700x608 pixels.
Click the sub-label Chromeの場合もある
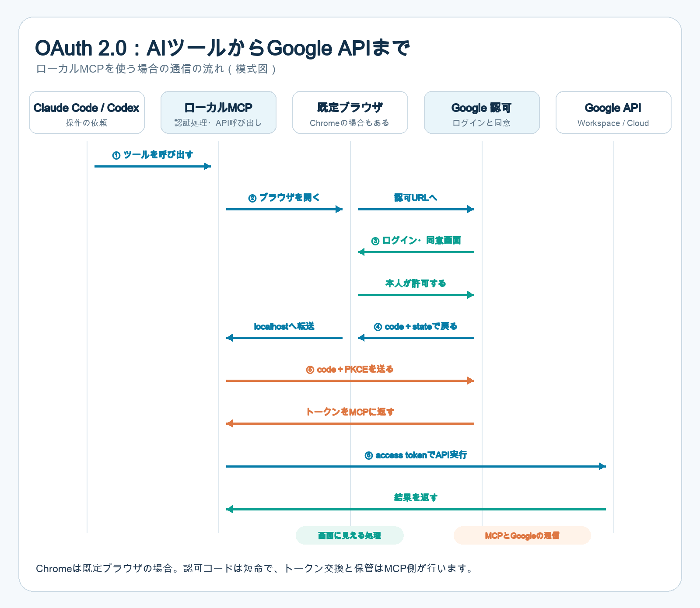tap(350, 123)
